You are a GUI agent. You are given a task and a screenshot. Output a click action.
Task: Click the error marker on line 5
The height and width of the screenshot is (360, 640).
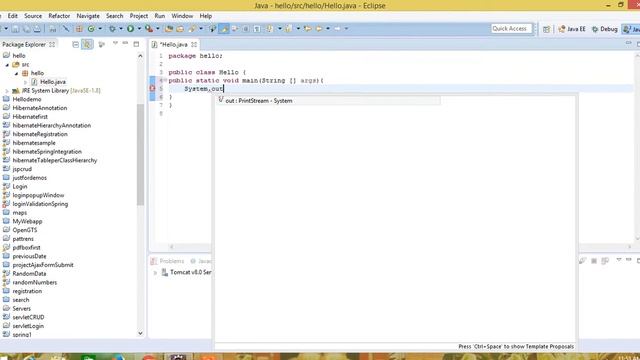click(x=152, y=88)
